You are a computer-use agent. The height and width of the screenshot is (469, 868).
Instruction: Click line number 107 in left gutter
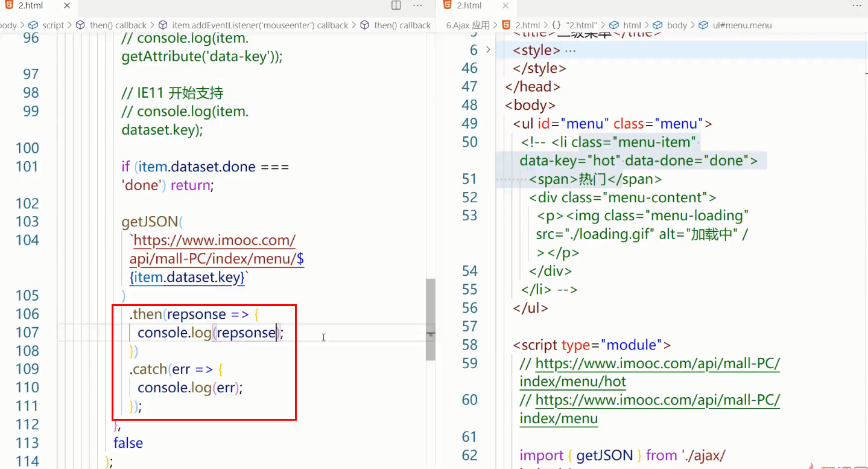click(27, 333)
